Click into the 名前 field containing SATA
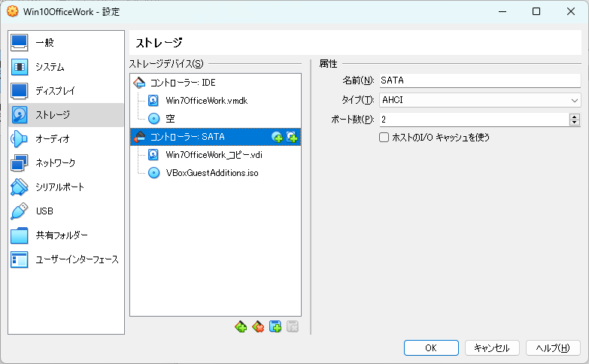This screenshot has width=589, height=364. point(480,80)
